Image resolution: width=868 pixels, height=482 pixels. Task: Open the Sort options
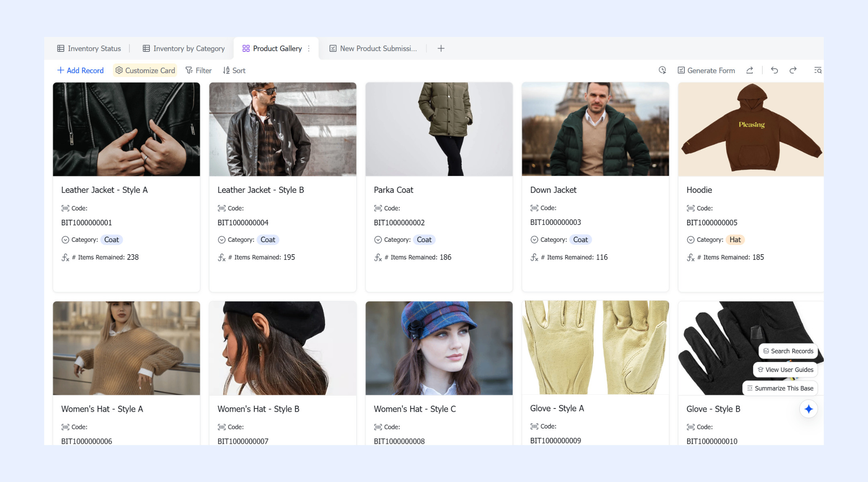click(x=234, y=70)
